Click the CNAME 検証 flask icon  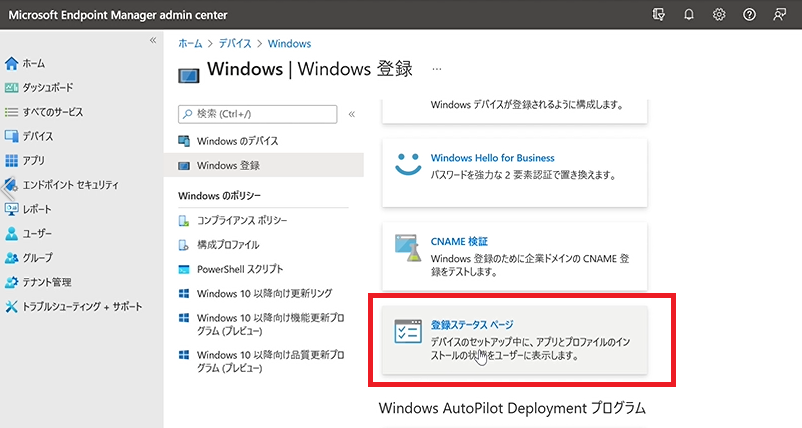pos(408,248)
